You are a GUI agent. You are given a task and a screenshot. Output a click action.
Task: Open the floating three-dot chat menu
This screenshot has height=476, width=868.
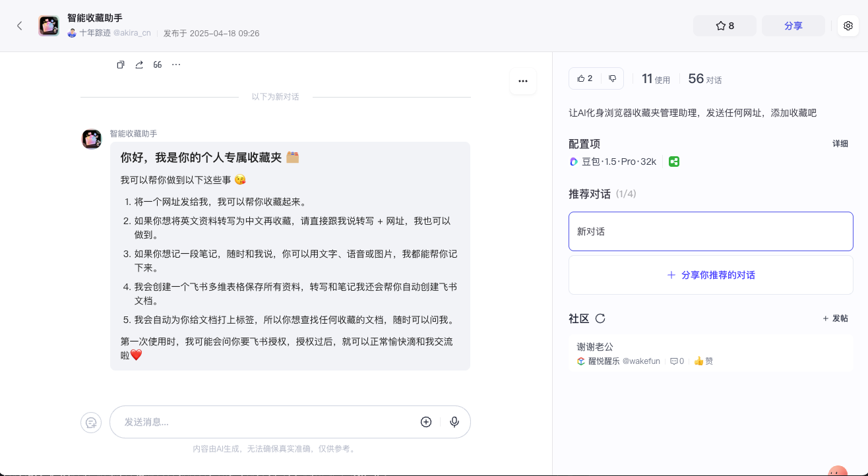[x=523, y=81]
